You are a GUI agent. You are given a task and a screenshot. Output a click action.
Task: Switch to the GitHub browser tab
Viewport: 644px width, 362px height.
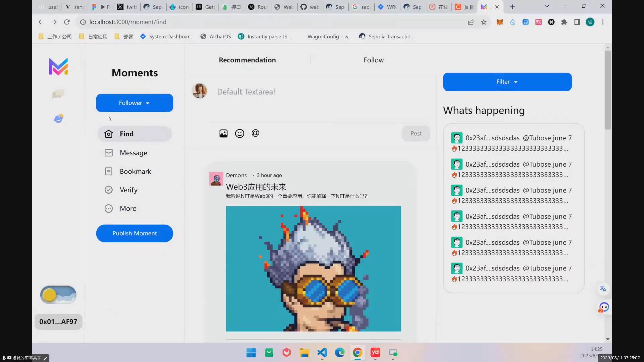(310, 7)
